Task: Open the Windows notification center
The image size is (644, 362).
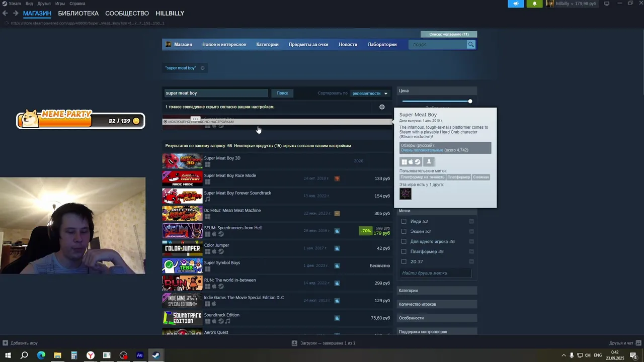Action: tap(633, 355)
